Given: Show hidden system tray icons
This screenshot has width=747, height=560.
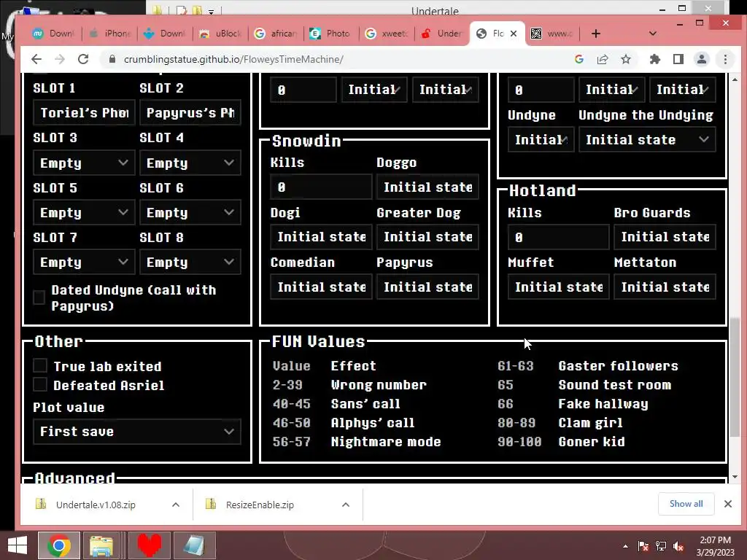Looking at the screenshot, I should pyautogui.click(x=625, y=546).
